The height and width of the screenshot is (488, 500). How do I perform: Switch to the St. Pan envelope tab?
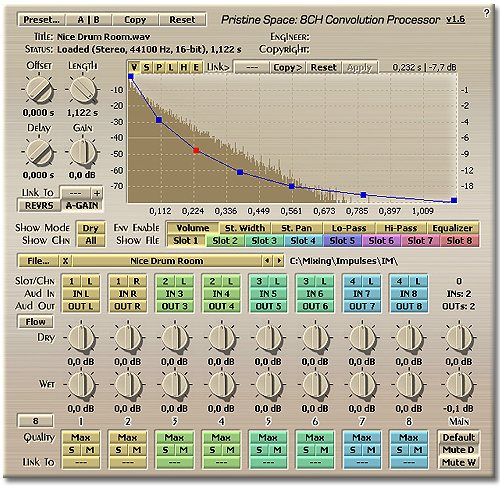pos(297,228)
